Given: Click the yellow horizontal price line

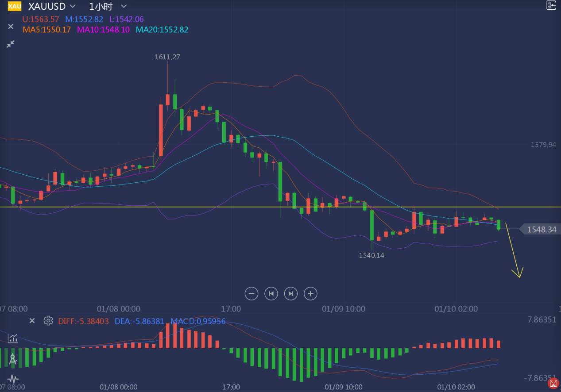Looking at the screenshot, I should click(x=280, y=207).
